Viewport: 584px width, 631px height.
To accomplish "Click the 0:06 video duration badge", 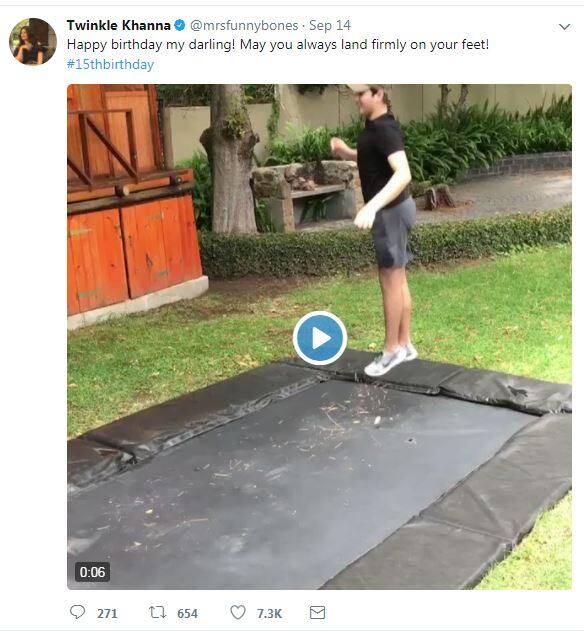I will click(92, 572).
